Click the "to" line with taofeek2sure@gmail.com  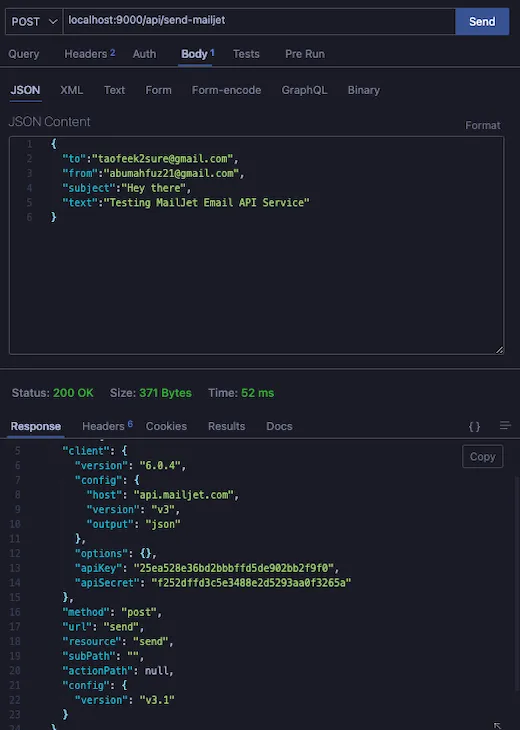[x=150, y=159]
